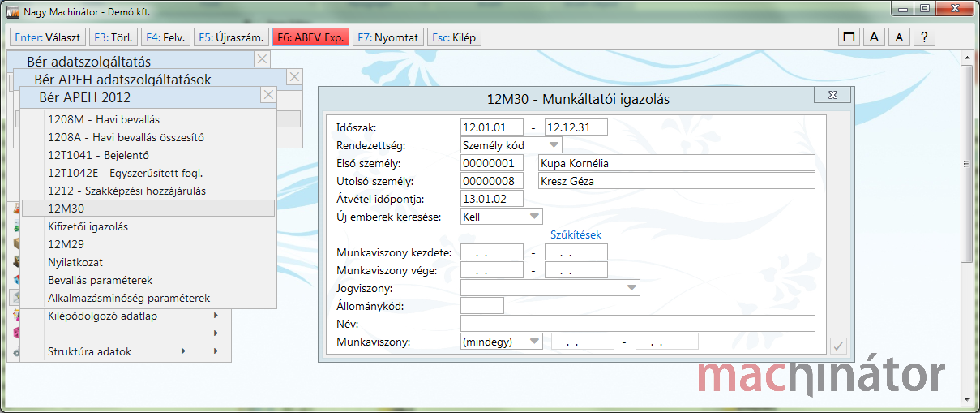Close the Bér adatszolgáltatás panel
The height and width of the screenshot is (413, 980).
click(261, 59)
